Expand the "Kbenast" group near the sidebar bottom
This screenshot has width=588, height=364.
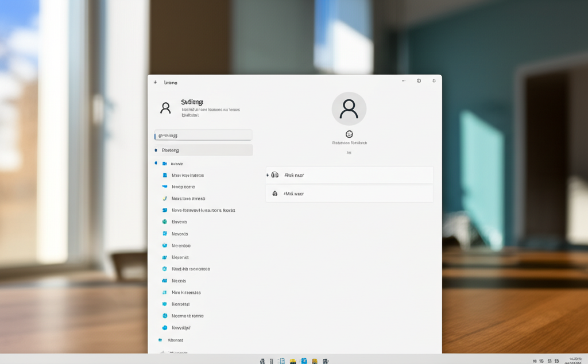tap(160, 340)
